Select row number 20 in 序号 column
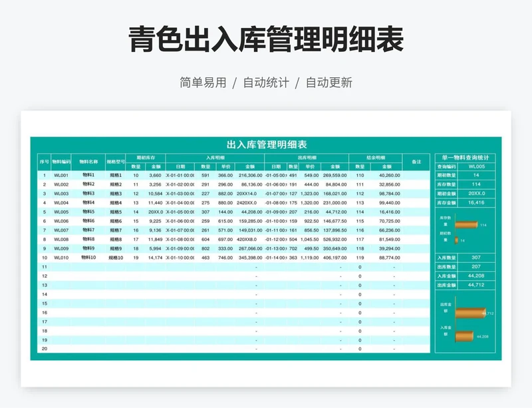 tap(44, 349)
